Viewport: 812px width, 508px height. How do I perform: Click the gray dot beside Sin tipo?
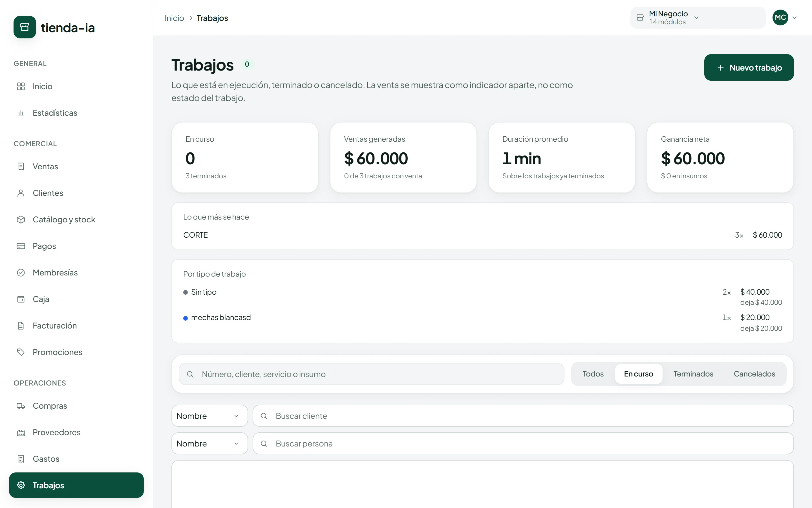pyautogui.click(x=185, y=292)
